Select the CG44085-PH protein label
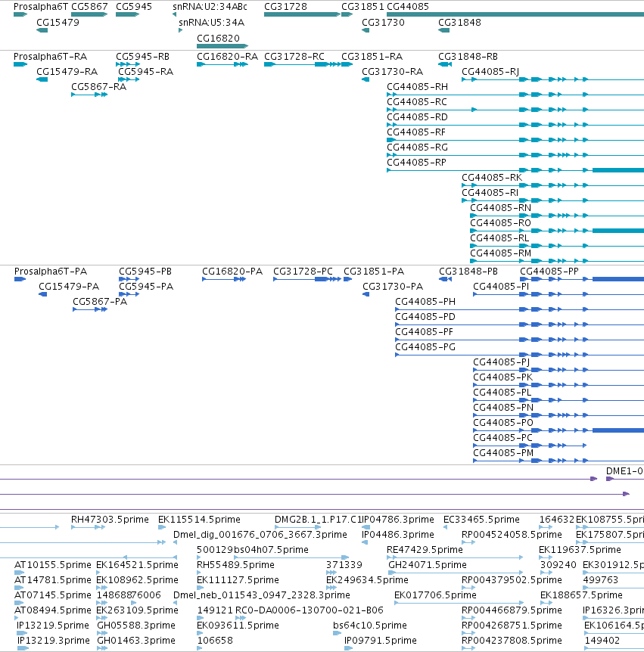The image size is (644, 652). [425, 302]
